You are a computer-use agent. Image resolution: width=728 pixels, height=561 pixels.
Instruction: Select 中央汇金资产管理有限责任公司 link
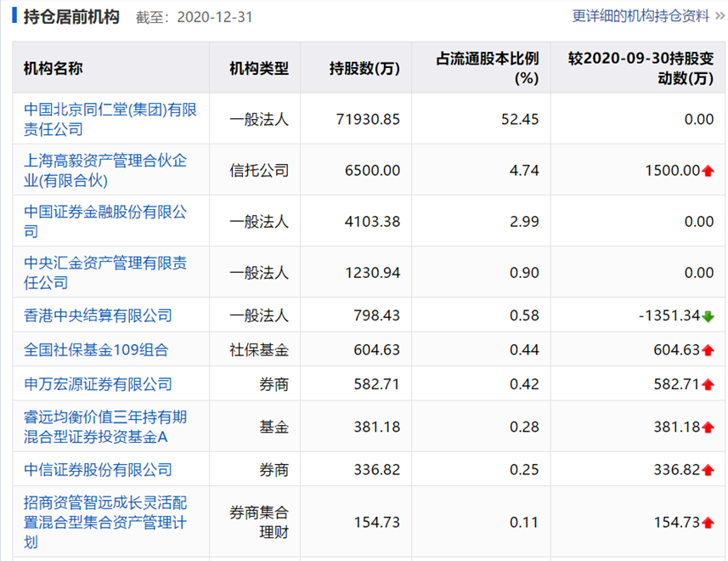click(105, 272)
